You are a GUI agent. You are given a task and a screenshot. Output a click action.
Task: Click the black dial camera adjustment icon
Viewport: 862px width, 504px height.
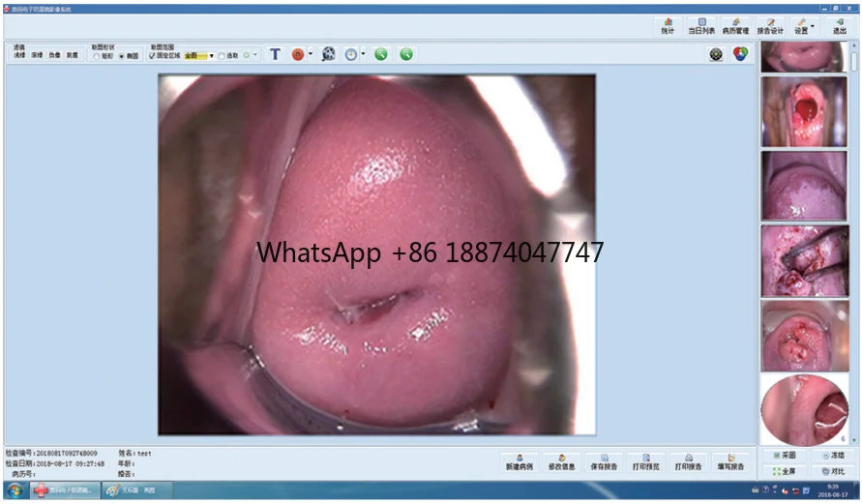point(716,54)
